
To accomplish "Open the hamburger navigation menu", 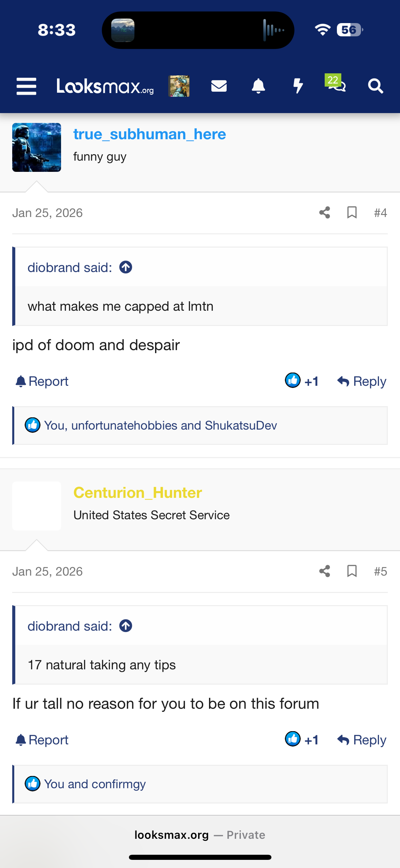I will click(26, 86).
